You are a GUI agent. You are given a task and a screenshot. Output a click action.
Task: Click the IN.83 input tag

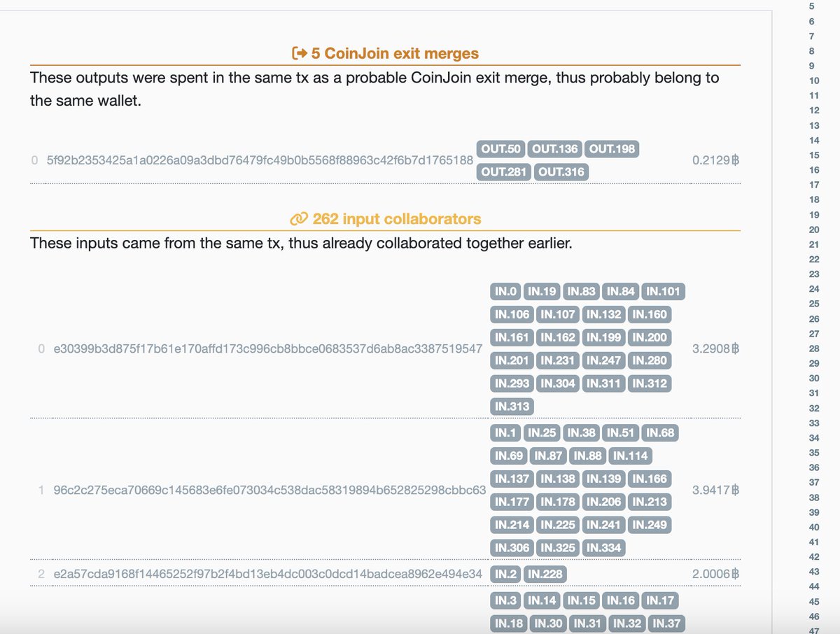click(x=582, y=292)
